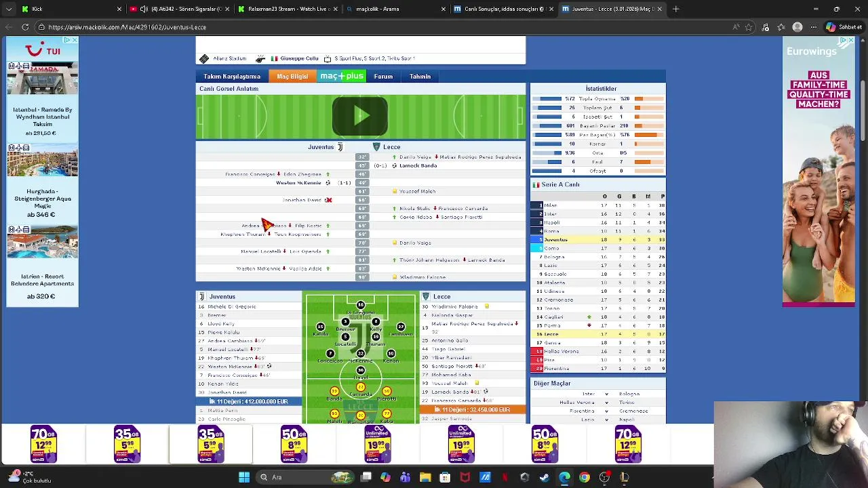The height and width of the screenshot is (488, 868).
Task: Click the Lecce crest icon in match header
Action: click(x=376, y=147)
